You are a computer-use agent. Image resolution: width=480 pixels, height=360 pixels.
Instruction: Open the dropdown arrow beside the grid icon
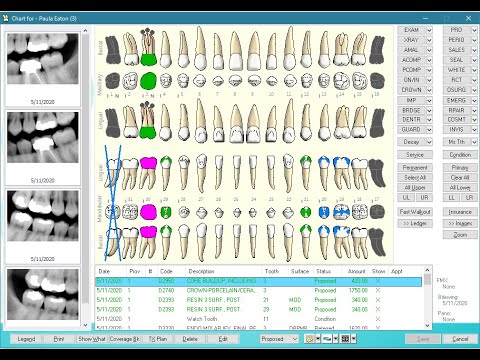click(354, 339)
